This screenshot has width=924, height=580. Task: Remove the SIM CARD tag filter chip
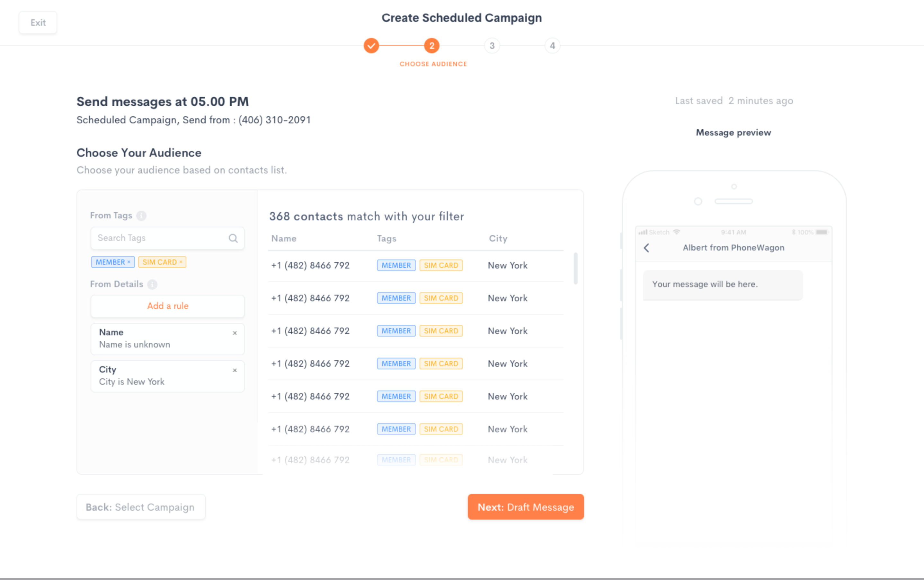(181, 262)
